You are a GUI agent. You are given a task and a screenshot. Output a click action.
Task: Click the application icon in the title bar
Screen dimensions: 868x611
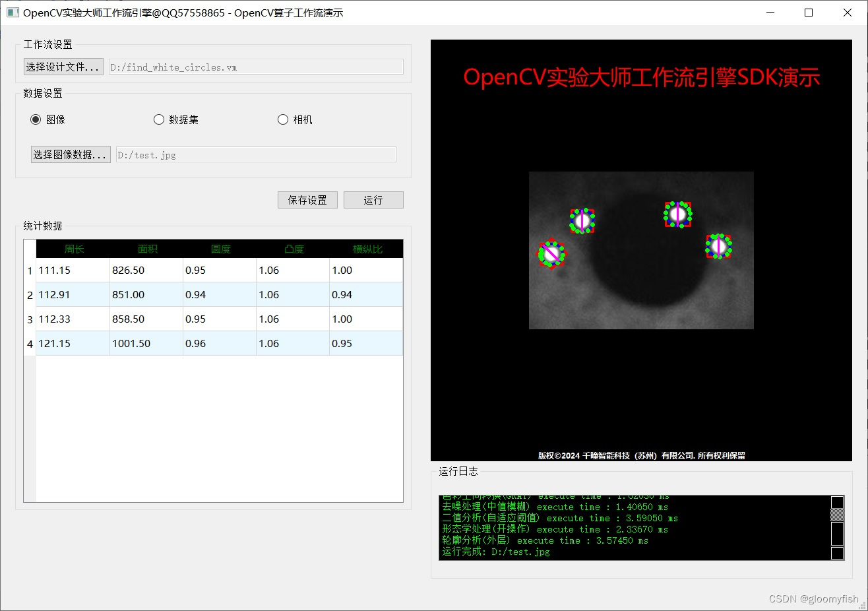(13, 13)
